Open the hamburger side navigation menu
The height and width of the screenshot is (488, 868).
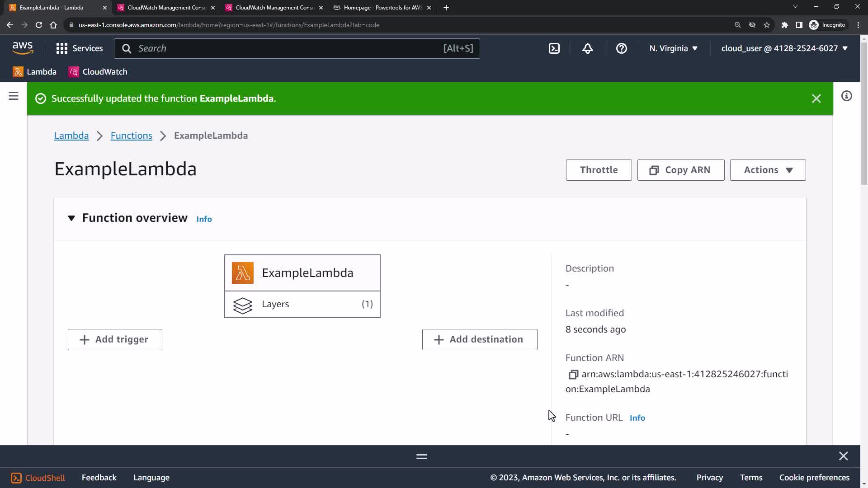tap(14, 96)
